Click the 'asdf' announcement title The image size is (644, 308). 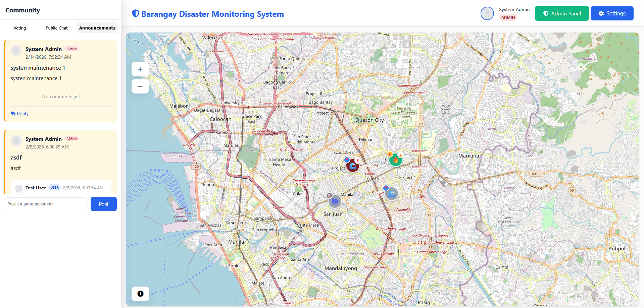[x=16, y=158]
